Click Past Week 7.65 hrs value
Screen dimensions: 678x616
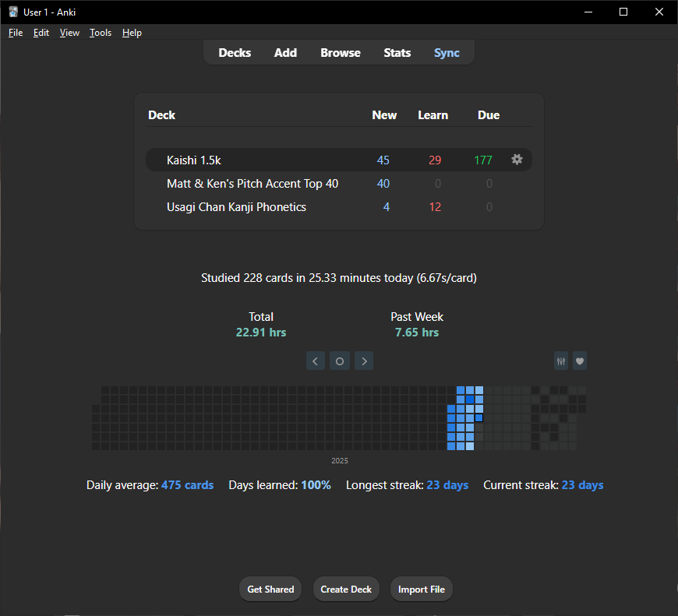(x=417, y=333)
